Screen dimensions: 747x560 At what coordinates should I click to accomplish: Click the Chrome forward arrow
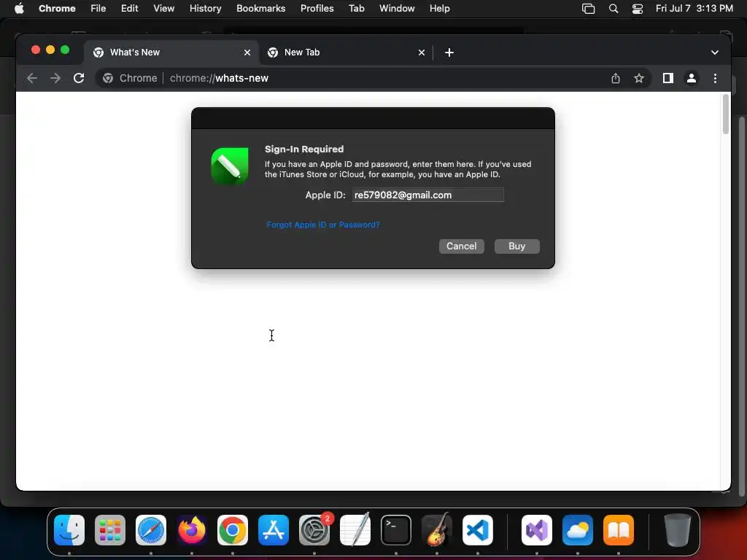[x=55, y=78]
